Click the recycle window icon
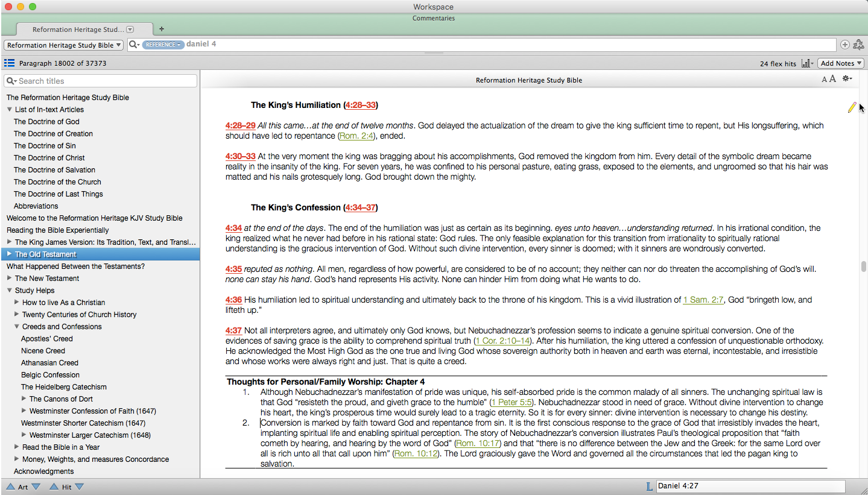This screenshot has width=868, height=495. 858,45
